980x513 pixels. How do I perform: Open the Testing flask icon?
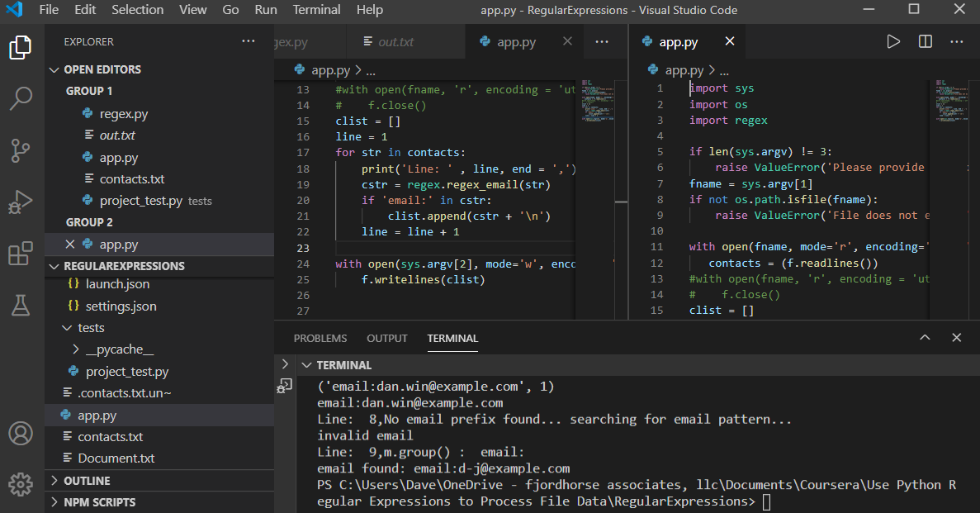tap(21, 305)
